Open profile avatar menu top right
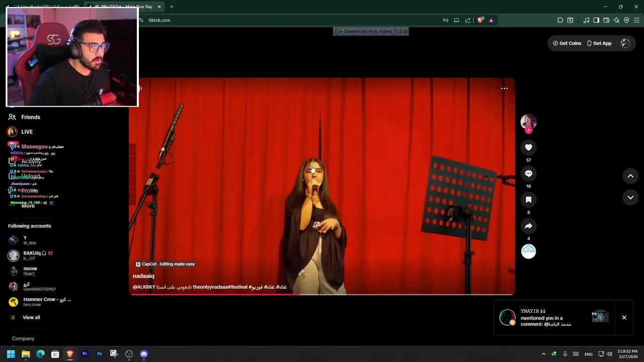Image resolution: width=644 pixels, height=362 pixels. (x=625, y=43)
